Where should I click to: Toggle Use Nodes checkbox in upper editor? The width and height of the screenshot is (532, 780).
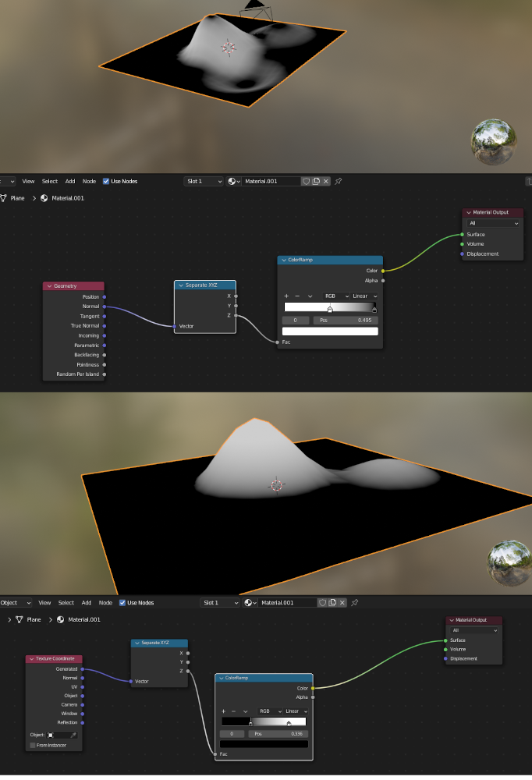(x=106, y=181)
